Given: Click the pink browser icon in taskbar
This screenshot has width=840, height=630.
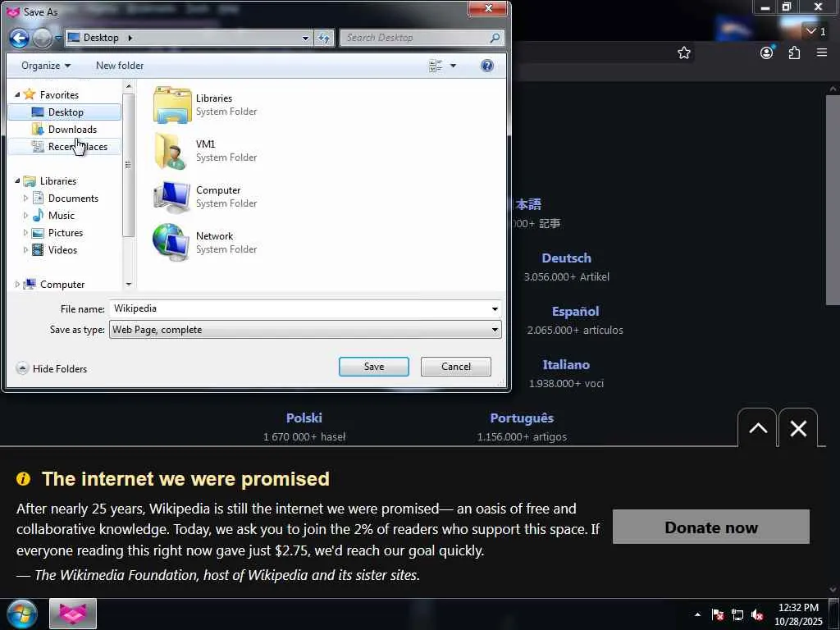Looking at the screenshot, I should [73, 614].
